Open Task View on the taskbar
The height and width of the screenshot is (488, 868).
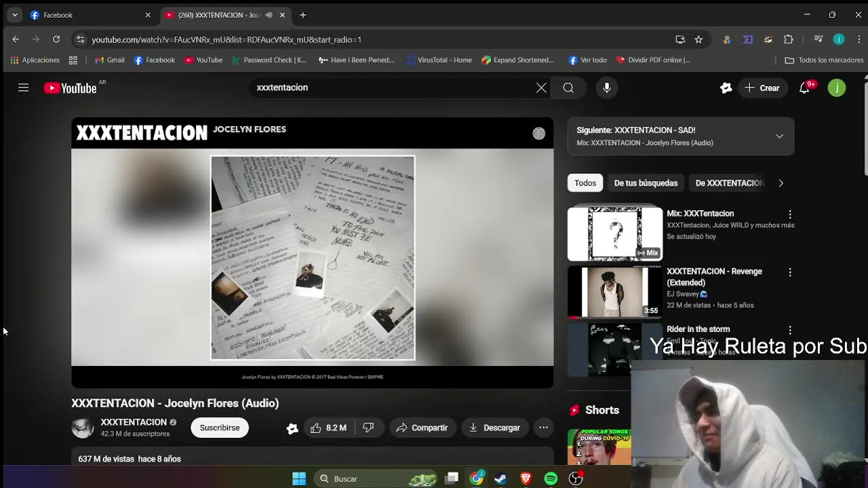452,479
